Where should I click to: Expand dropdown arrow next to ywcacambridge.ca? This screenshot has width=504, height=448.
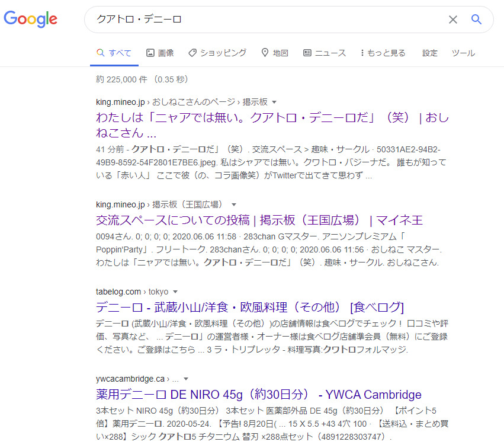(186, 379)
